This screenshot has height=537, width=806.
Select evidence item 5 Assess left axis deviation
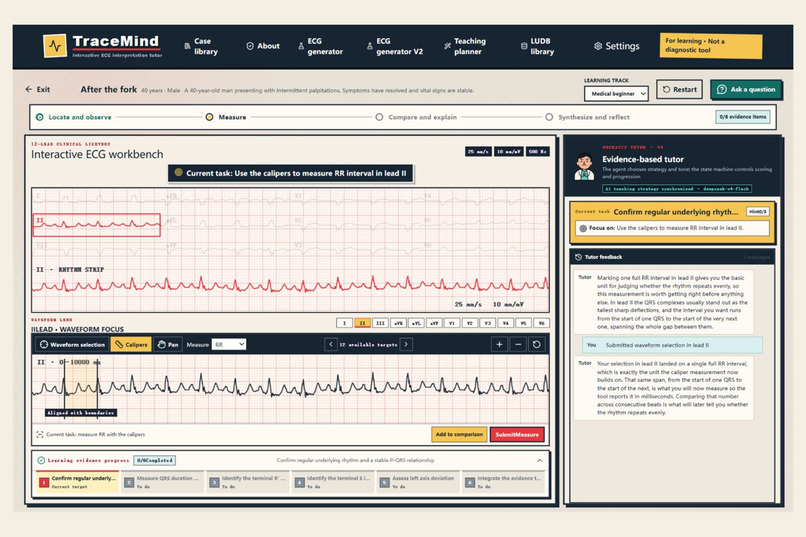418,482
